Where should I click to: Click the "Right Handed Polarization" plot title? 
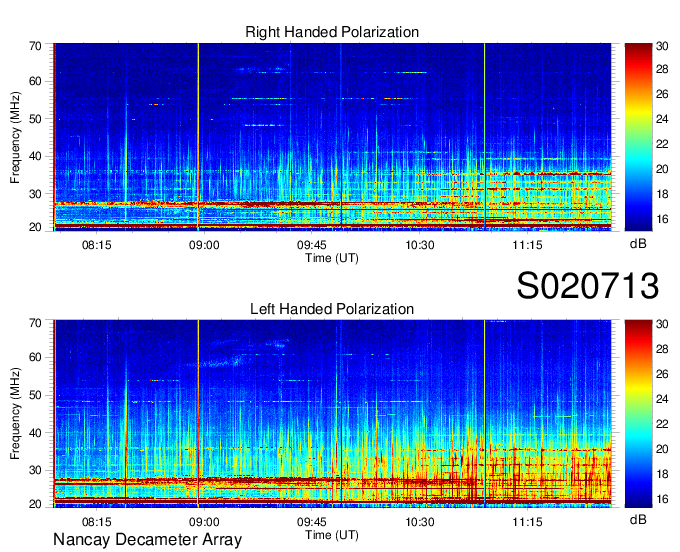point(332,32)
